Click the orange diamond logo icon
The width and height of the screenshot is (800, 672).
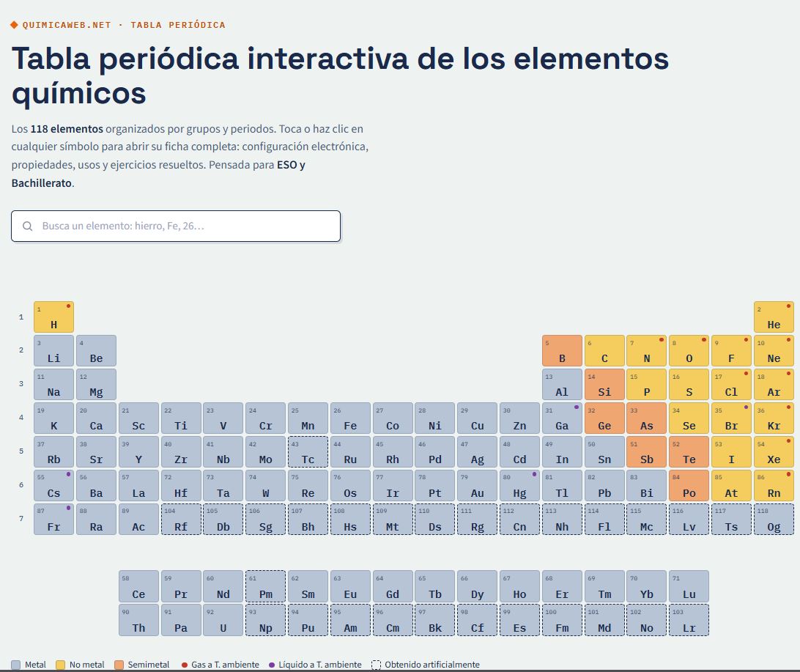click(15, 24)
